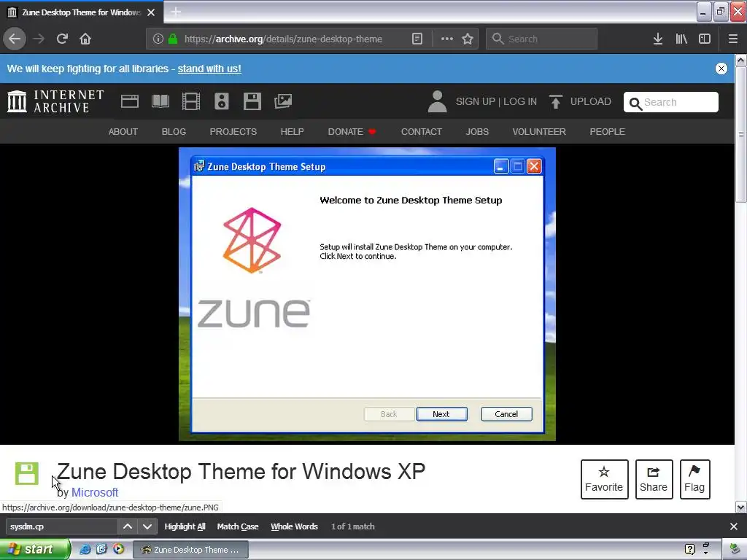Open the Images icon in the header
This screenshot has width=747, height=560.
point(283,101)
